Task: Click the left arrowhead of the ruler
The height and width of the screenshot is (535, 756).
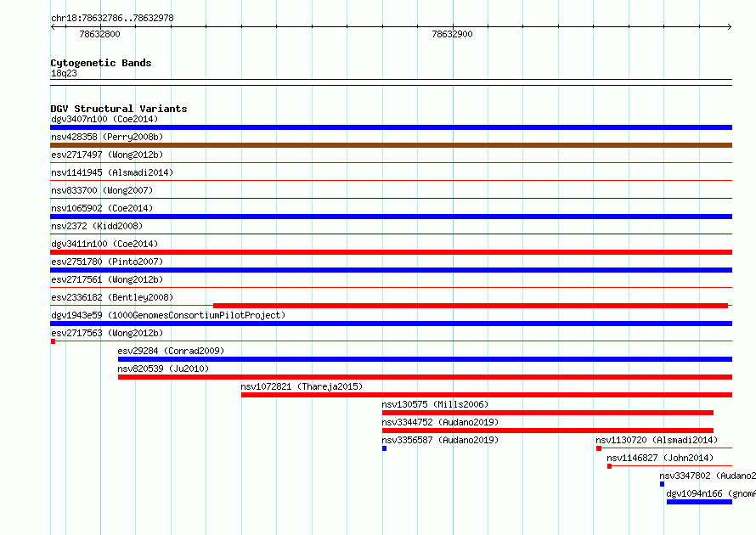Action: tap(53, 27)
